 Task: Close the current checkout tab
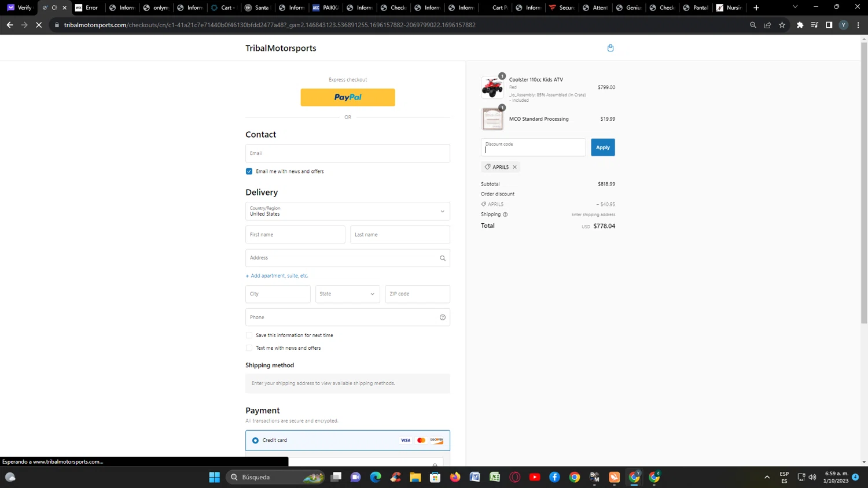[64, 8]
